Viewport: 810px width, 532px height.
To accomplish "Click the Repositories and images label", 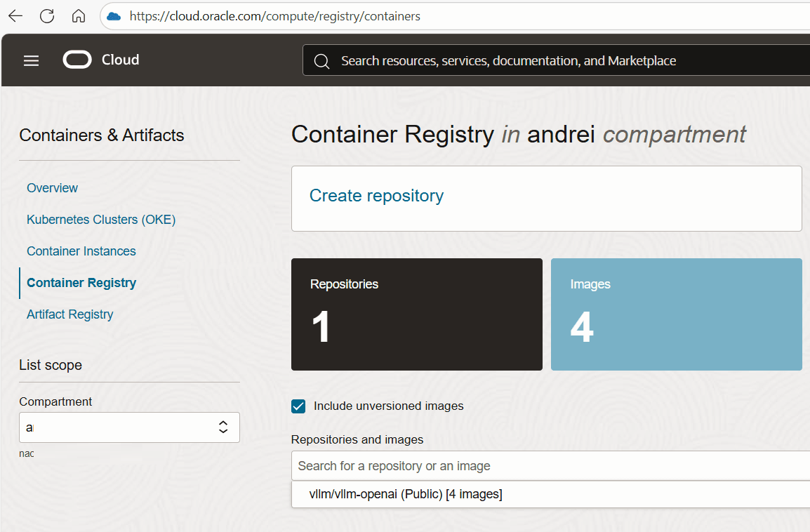I will pos(357,439).
